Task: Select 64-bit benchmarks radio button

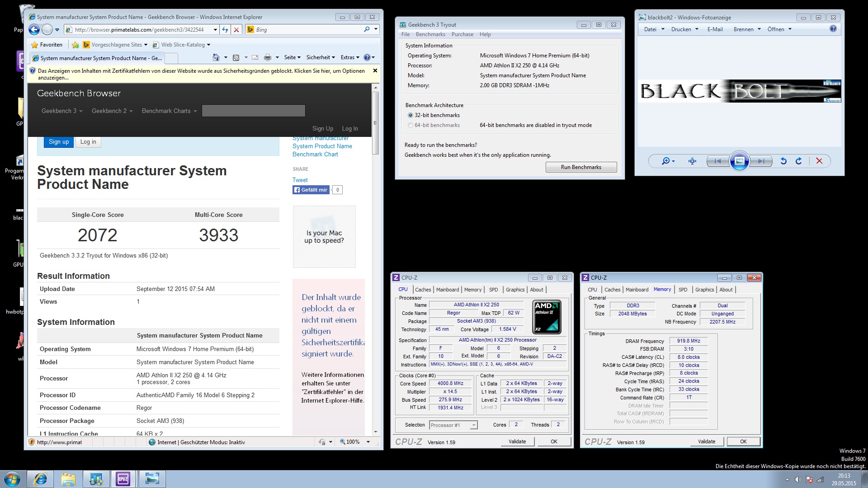Action: pyautogui.click(x=410, y=125)
